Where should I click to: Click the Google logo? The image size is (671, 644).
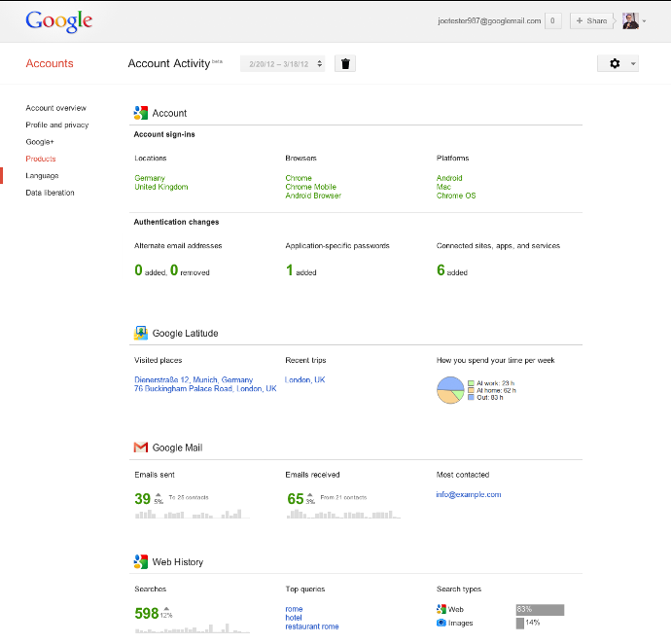coord(58,20)
